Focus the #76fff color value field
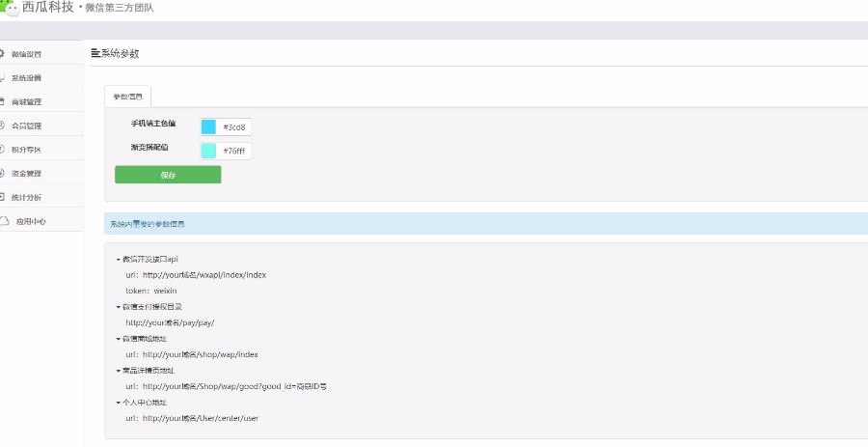 (234, 151)
